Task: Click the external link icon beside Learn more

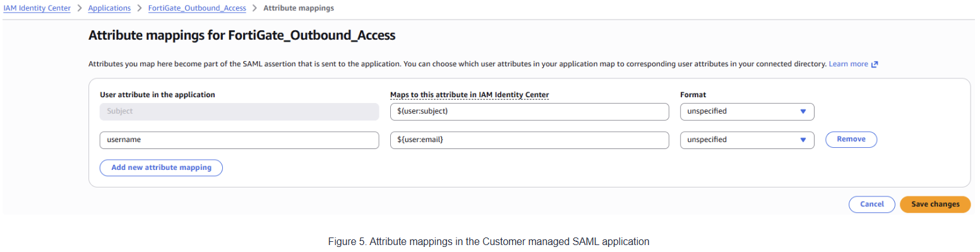Action: click(x=875, y=64)
